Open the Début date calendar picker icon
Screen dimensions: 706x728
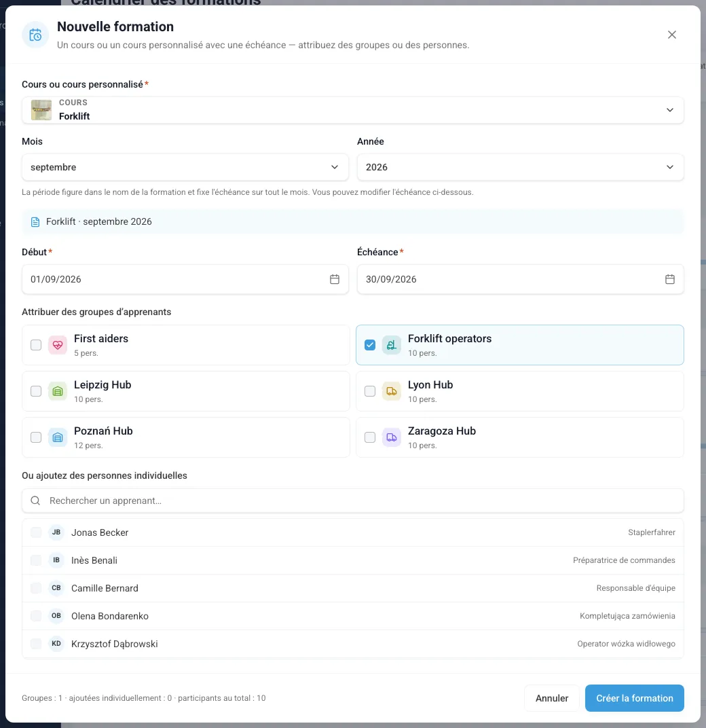335,279
